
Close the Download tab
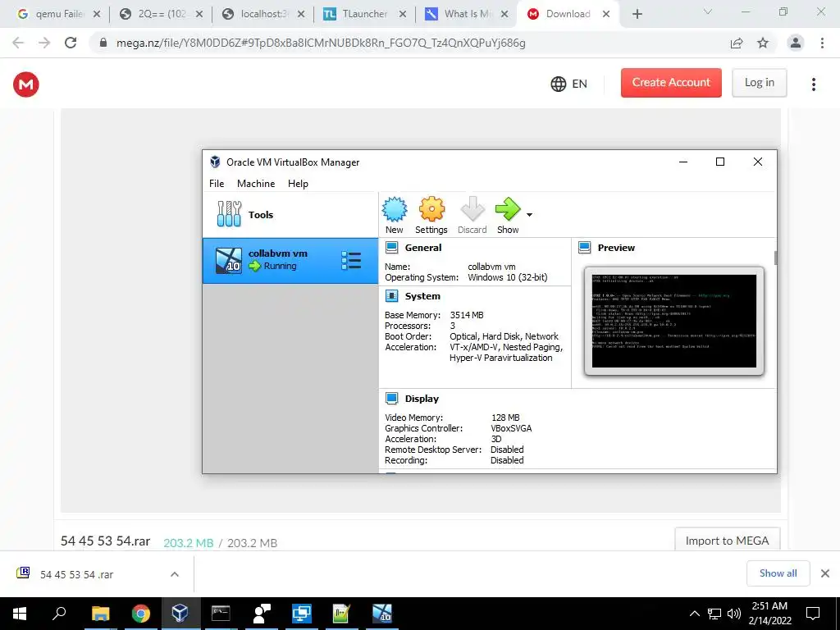click(x=606, y=14)
